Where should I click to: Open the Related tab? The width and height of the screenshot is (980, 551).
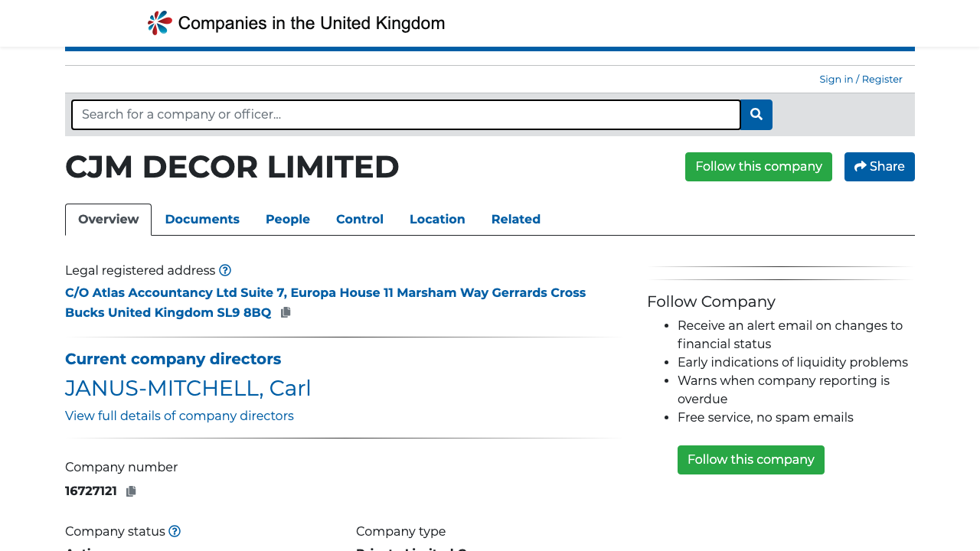pyautogui.click(x=516, y=220)
